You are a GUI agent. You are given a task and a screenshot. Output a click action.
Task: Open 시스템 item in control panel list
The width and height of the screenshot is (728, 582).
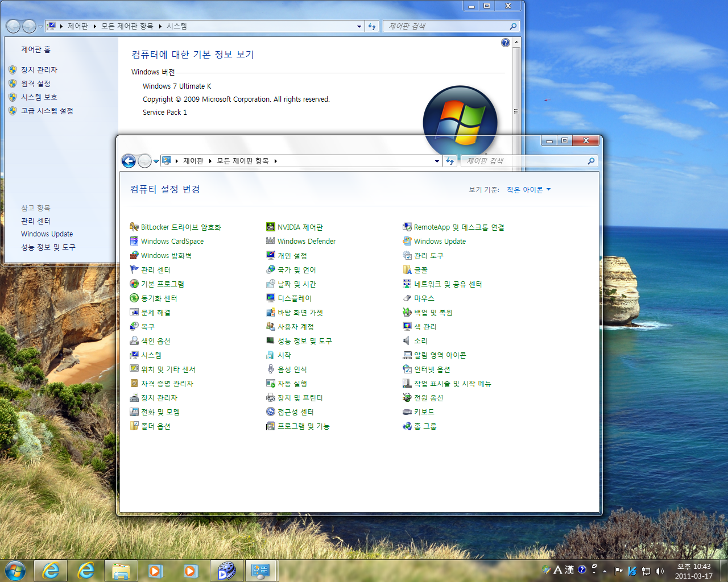146,355
